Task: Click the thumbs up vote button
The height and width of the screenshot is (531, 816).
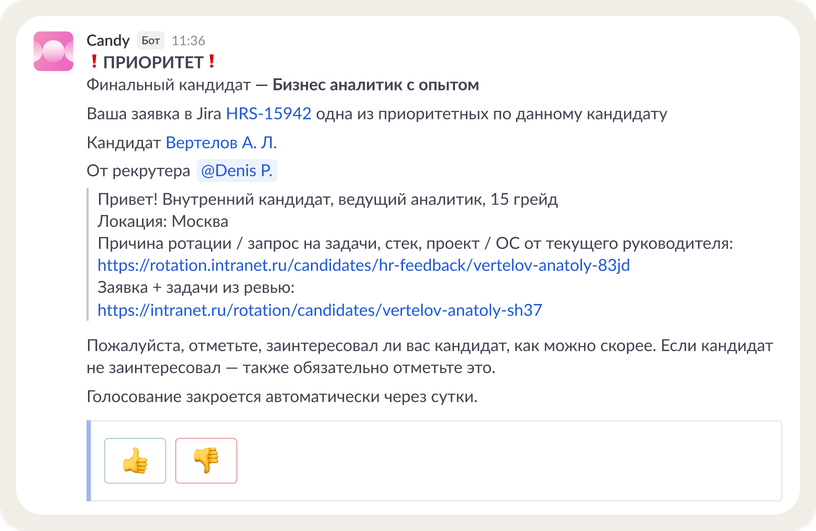Action: (135, 460)
